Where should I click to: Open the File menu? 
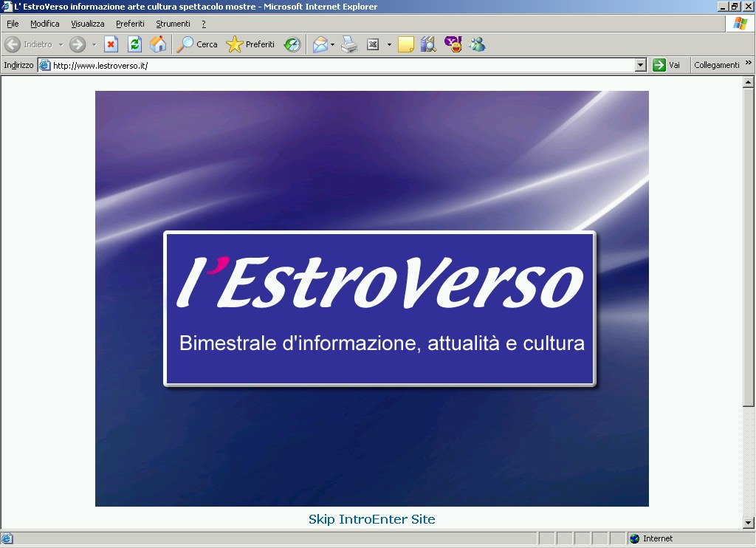pyautogui.click(x=13, y=24)
